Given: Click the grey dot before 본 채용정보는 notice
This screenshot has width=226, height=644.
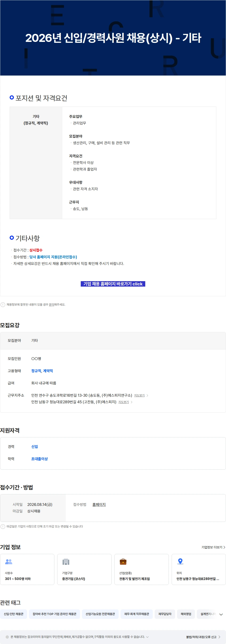Looking at the screenshot, I should [x=7, y=637].
